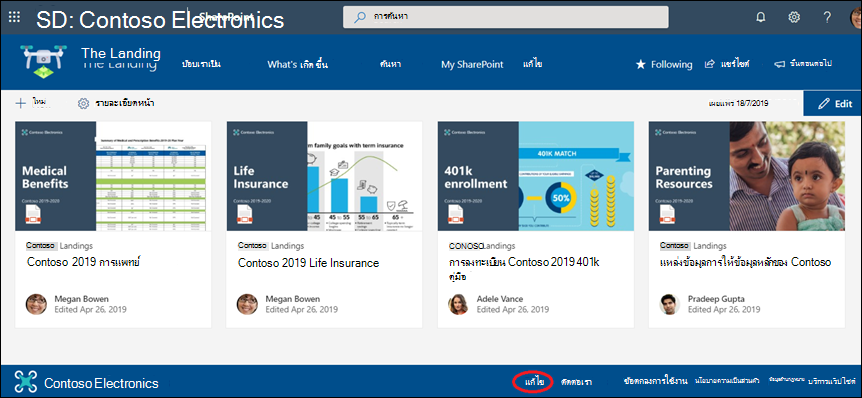The width and height of the screenshot is (862, 398).
Task: Click in the search box
Action: coord(506,17)
